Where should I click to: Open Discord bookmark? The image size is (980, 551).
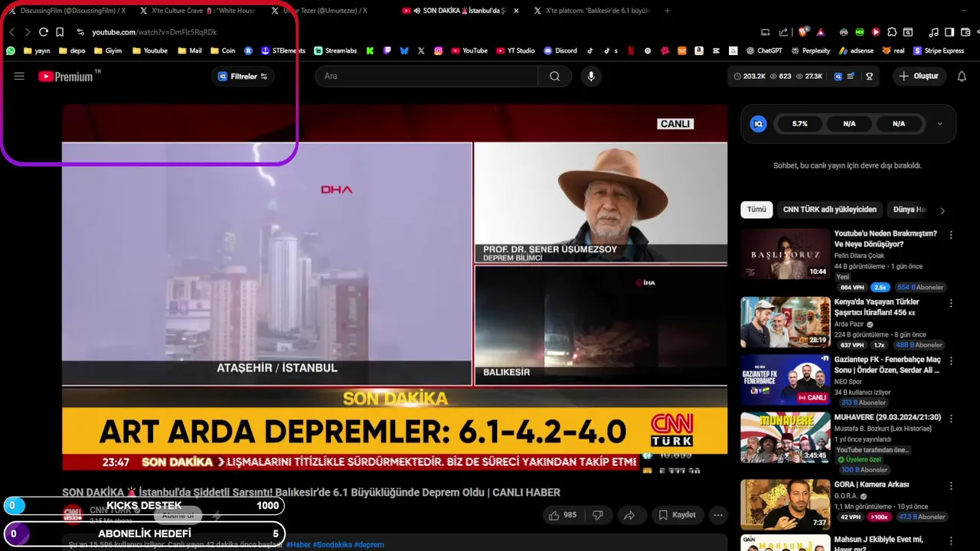pos(560,51)
